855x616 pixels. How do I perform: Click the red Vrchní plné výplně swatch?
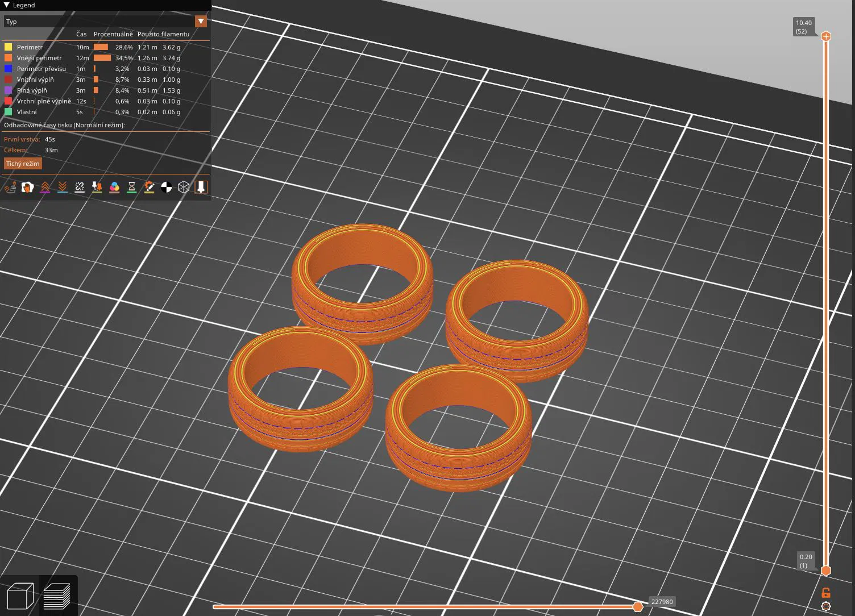(9, 101)
